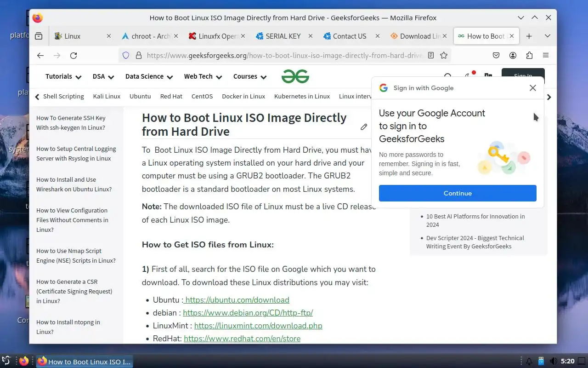588x368 pixels.
Task: Click the URL address bar field
Action: (x=284, y=55)
